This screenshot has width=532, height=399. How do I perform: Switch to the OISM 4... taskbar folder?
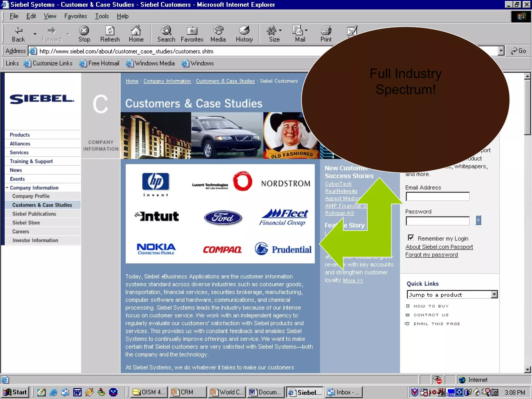point(149,392)
